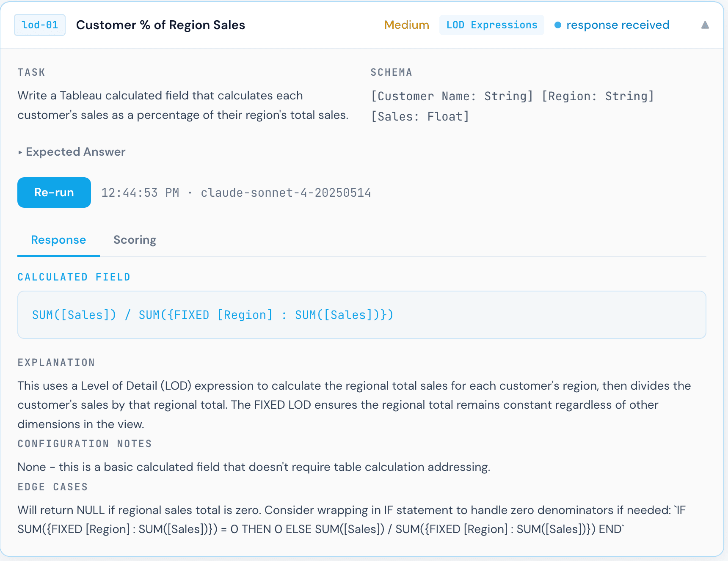Click the 12:44:53 PM timestamp
This screenshot has width=728, height=561.
(140, 193)
